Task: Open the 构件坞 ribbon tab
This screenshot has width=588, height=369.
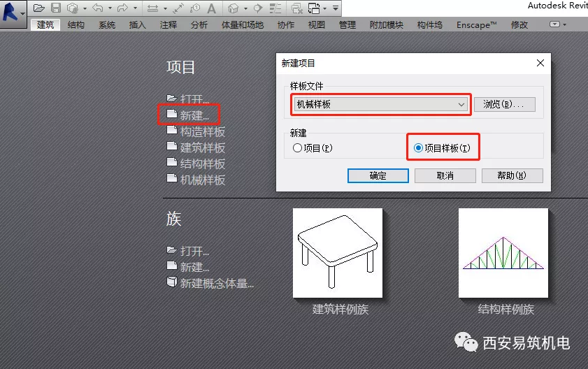Action: pos(430,24)
